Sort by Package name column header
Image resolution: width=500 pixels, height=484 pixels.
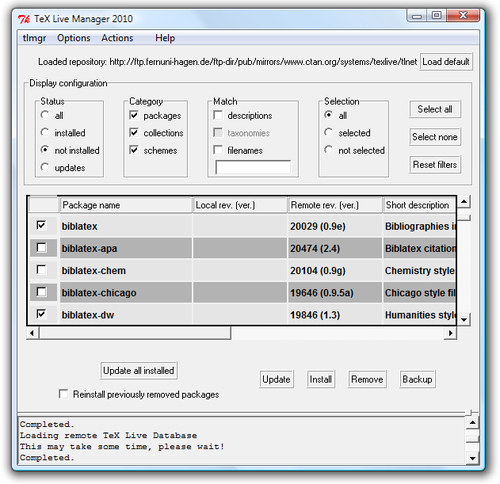(x=125, y=205)
